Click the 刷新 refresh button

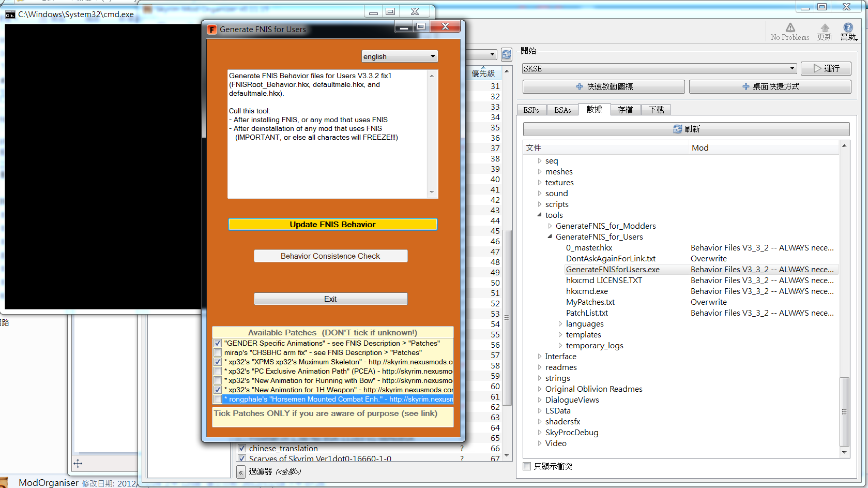pyautogui.click(x=686, y=129)
